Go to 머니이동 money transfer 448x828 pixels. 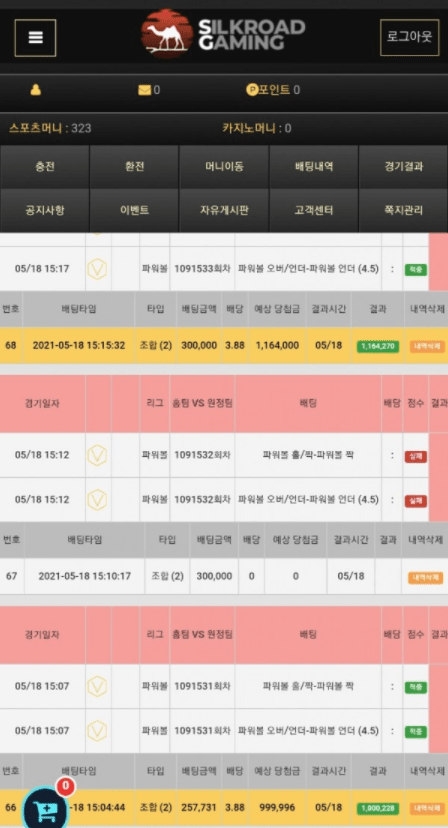tap(224, 167)
